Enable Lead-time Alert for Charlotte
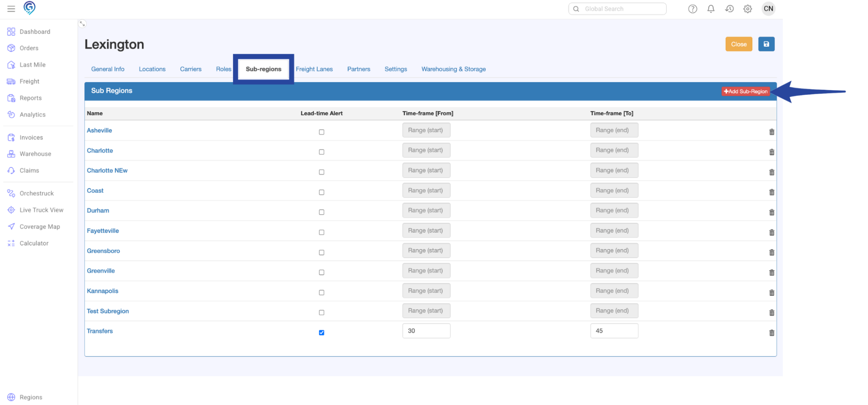 (x=322, y=152)
